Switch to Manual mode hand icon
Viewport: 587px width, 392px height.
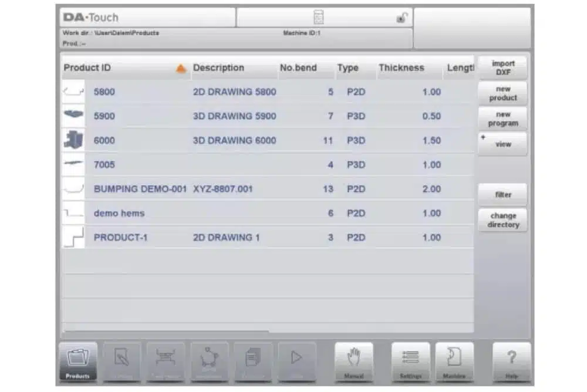point(354,361)
